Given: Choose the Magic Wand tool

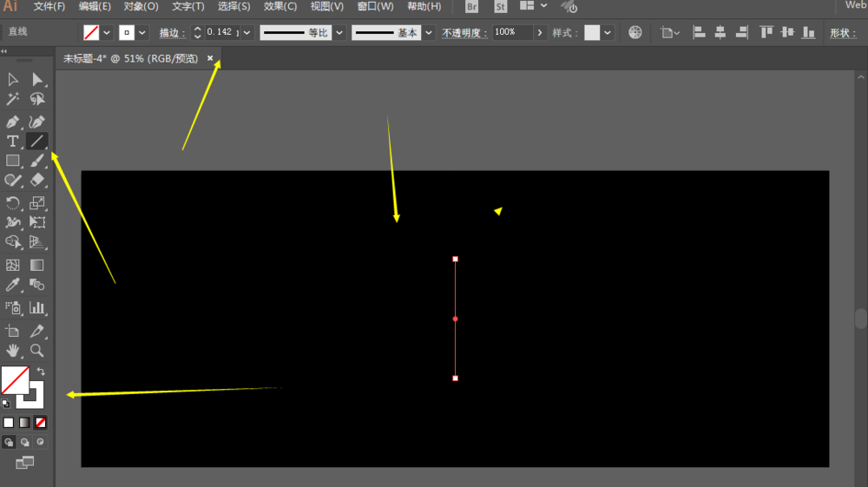Looking at the screenshot, I should [x=13, y=99].
